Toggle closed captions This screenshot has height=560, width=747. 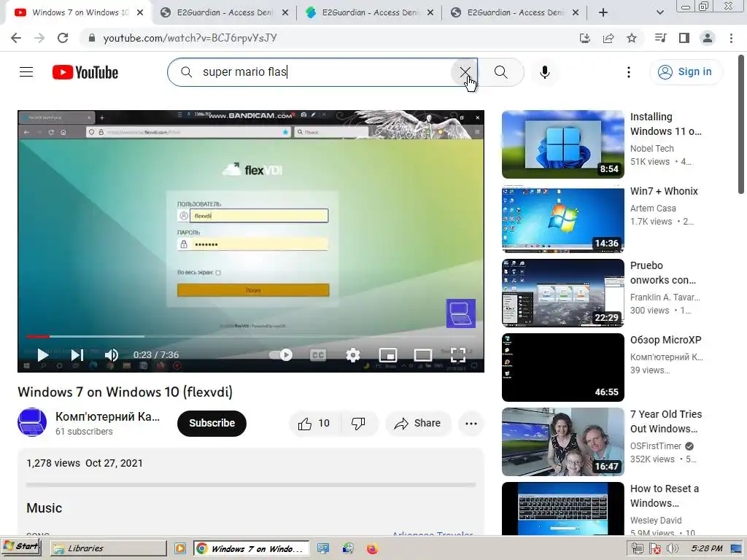point(318,355)
